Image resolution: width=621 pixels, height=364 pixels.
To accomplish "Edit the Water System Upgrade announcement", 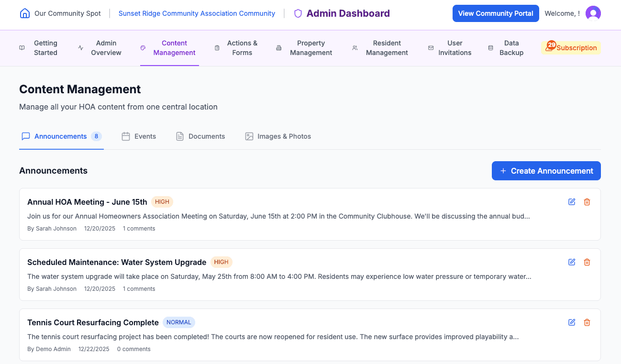I will (x=572, y=262).
